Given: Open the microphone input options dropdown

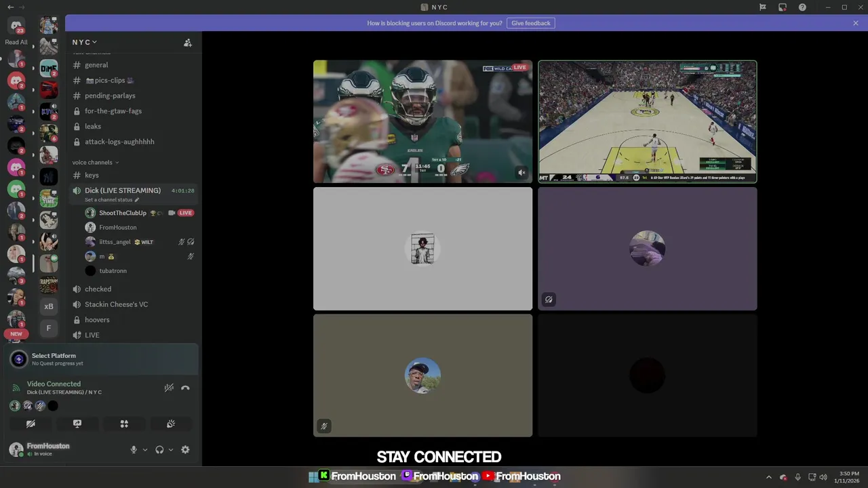Looking at the screenshot, I should coord(145,450).
